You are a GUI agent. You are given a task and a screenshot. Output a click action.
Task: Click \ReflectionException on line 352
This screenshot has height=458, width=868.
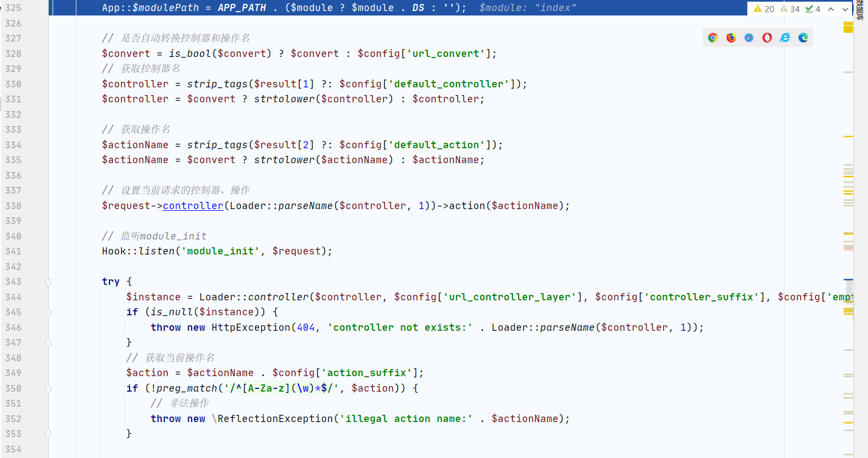[272, 419]
